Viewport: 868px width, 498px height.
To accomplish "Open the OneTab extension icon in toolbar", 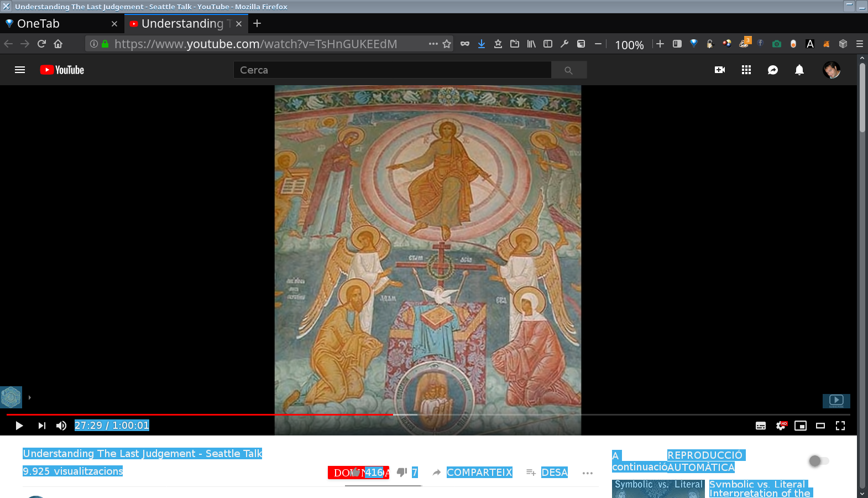I will point(694,44).
